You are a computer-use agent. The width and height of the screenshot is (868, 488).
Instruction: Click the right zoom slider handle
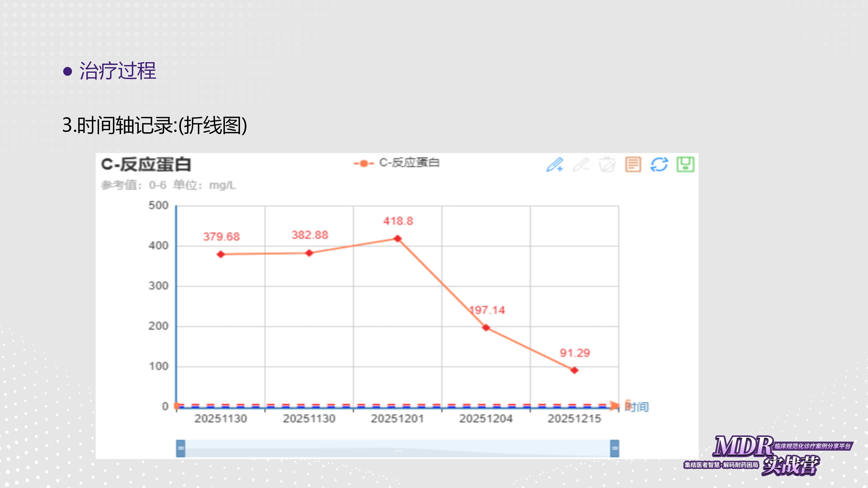click(615, 448)
